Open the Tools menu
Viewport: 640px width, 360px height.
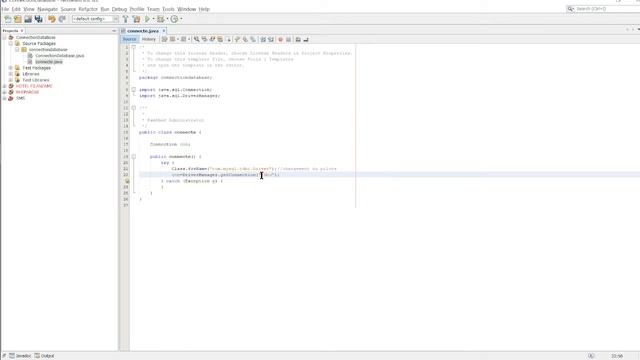pos(168,9)
